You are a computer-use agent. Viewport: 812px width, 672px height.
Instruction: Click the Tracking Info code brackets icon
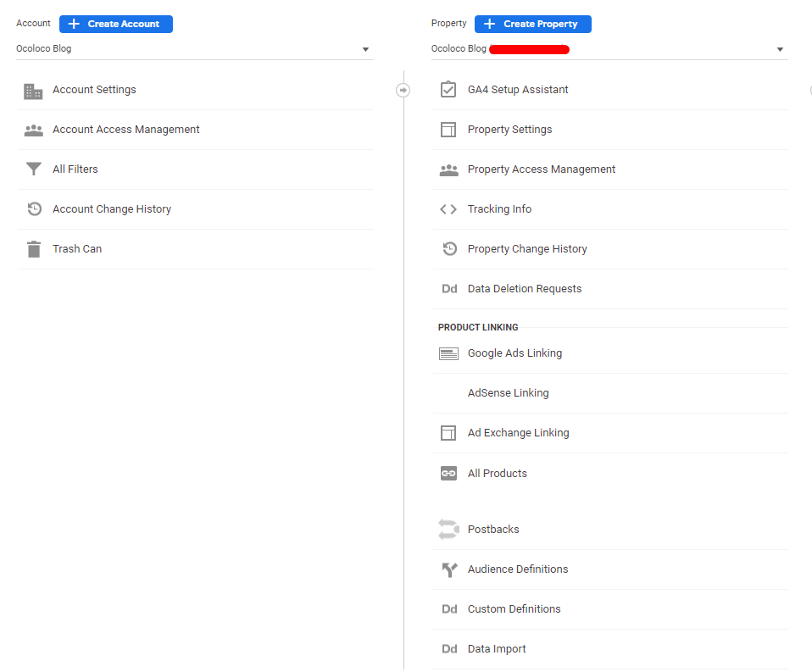(x=448, y=209)
